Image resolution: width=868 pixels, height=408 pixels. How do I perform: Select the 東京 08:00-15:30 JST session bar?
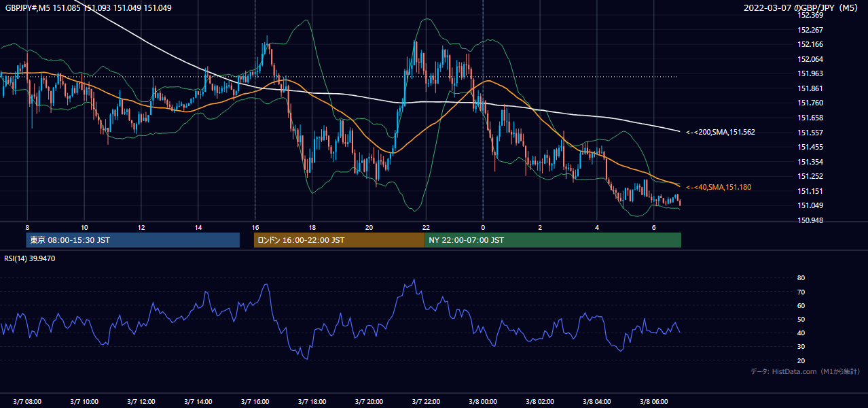pos(133,240)
